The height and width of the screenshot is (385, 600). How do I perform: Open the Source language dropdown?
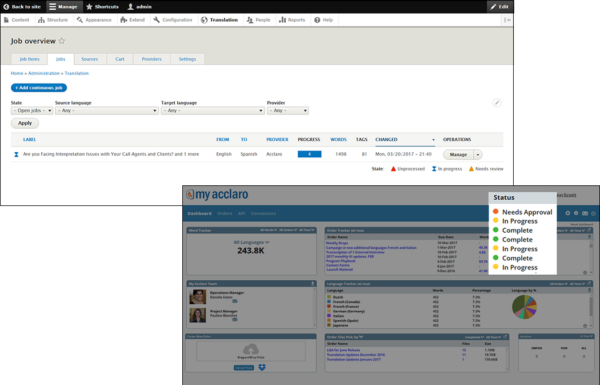107,111
